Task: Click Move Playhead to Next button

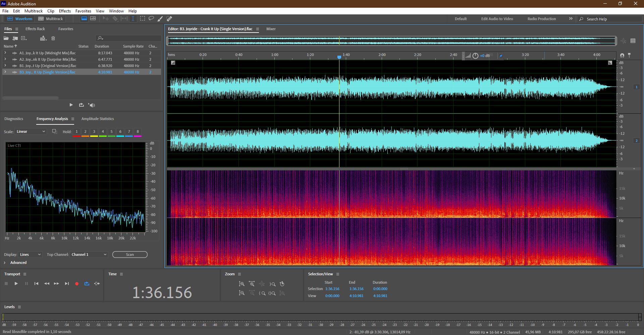Action: point(67,284)
